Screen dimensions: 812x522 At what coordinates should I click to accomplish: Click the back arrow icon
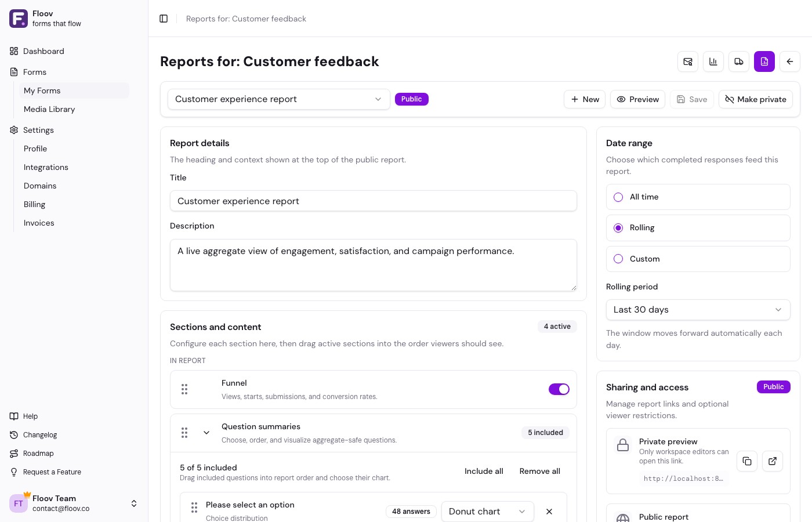click(x=790, y=61)
